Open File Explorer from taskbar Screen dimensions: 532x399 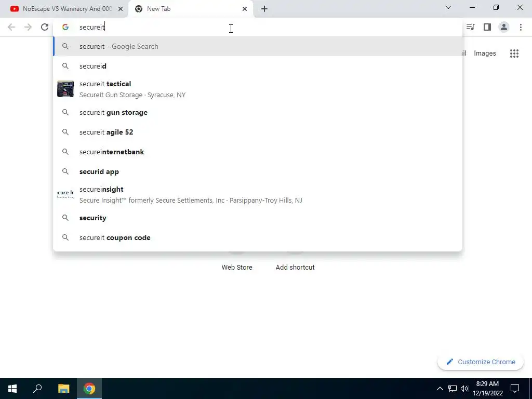tap(63, 389)
